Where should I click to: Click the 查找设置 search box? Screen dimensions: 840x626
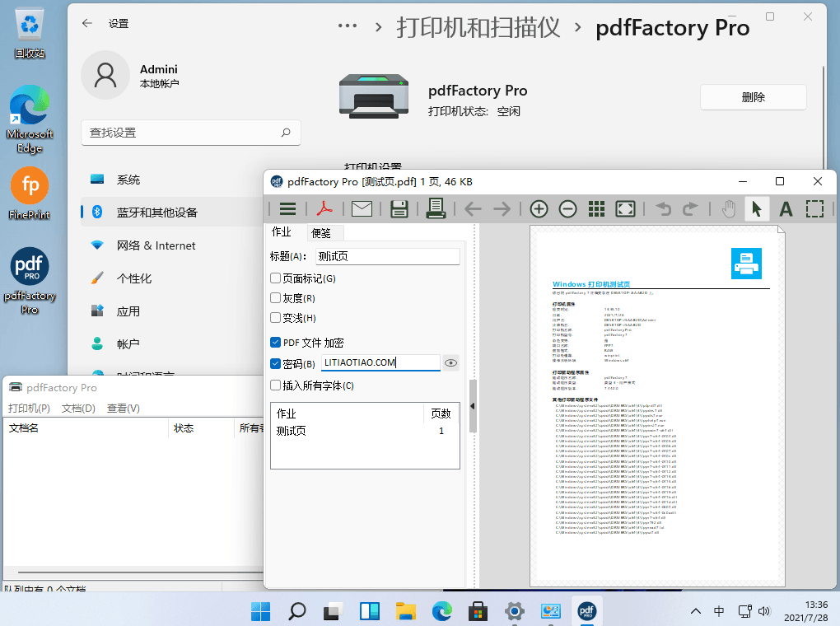[x=191, y=133]
